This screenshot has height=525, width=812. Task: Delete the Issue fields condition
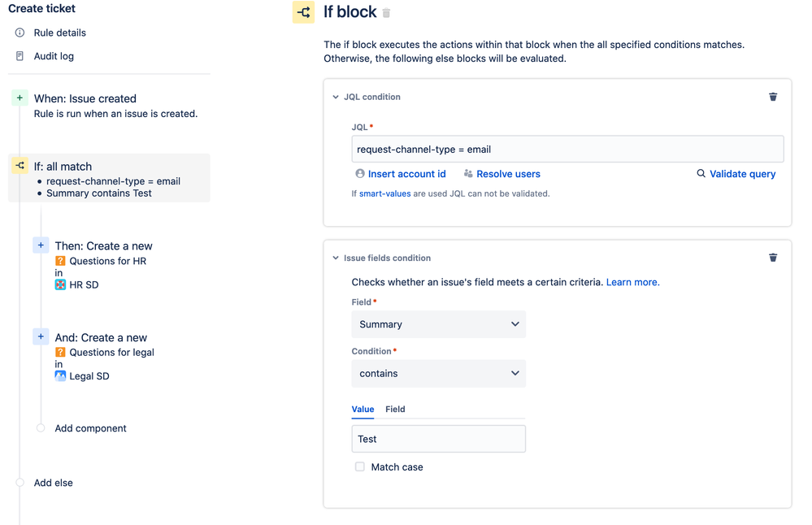click(773, 258)
